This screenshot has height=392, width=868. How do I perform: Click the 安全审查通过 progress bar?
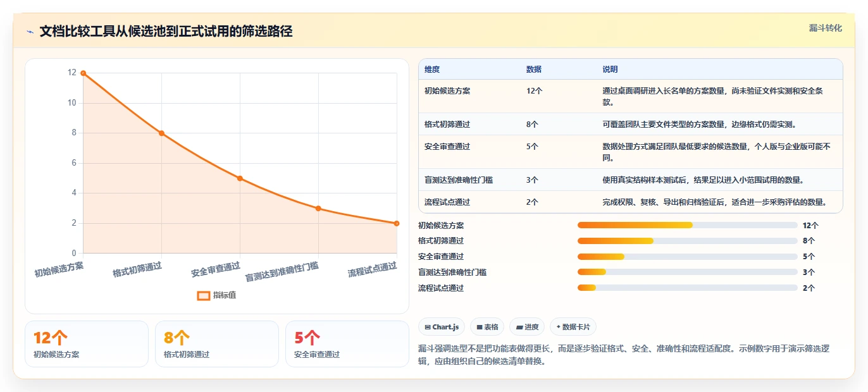[x=688, y=257]
